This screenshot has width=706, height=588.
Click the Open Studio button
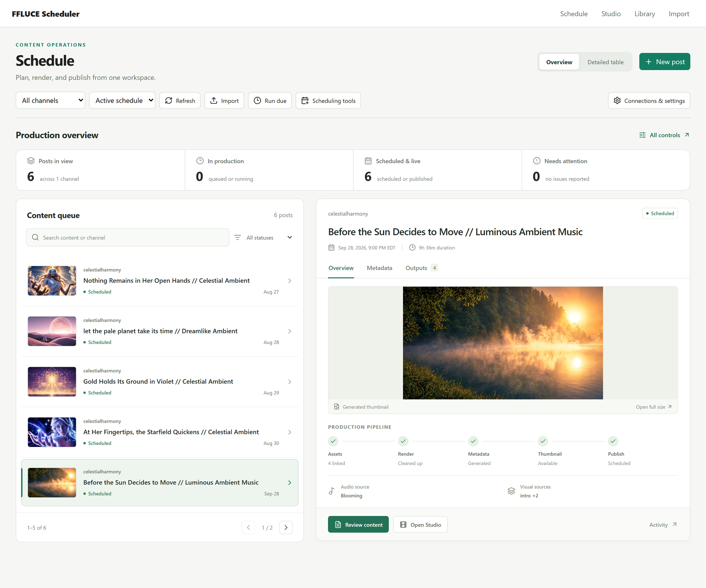pos(420,524)
